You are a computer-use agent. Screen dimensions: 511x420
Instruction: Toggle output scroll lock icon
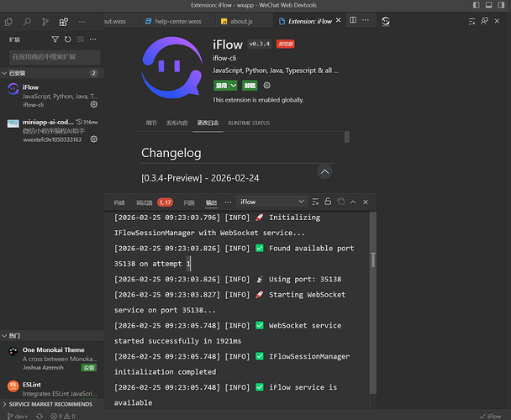tap(328, 202)
